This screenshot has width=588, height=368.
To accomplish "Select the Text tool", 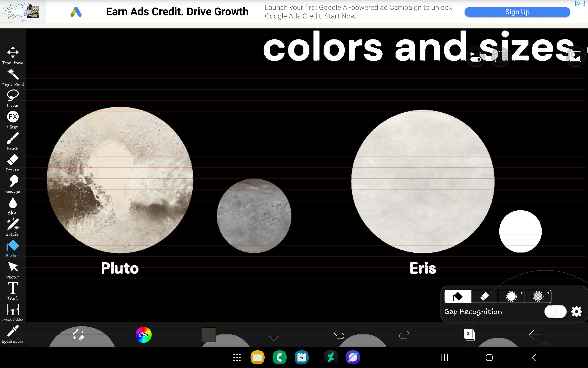I will 13,291.
